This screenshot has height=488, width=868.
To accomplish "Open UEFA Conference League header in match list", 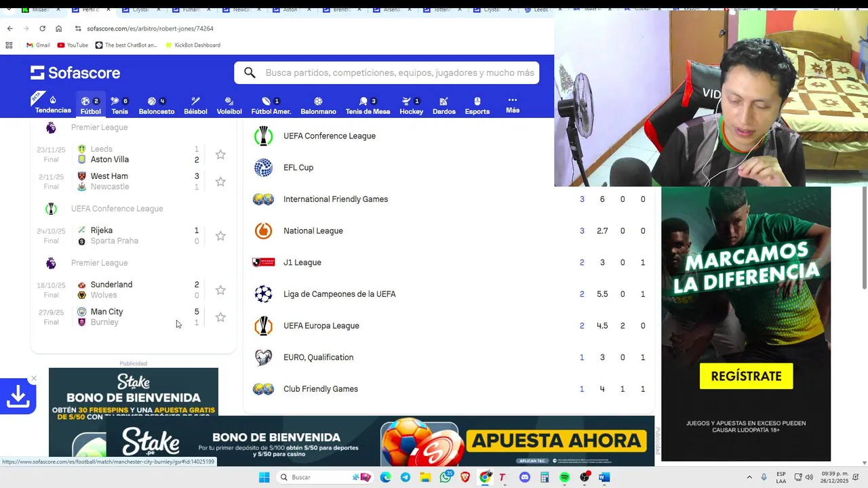I will pos(117,209).
